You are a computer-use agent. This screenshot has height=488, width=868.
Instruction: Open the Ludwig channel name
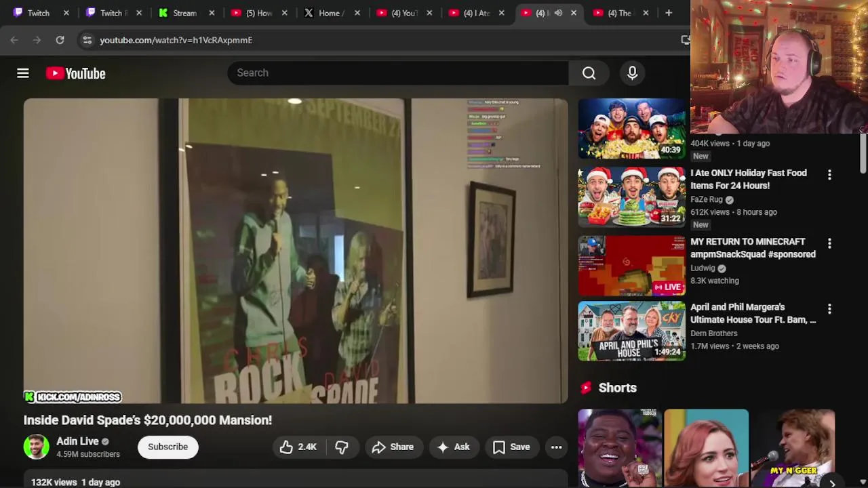(703, 268)
